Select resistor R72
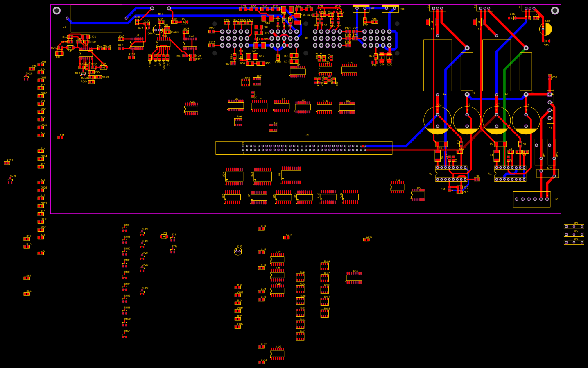 click(27, 239)
